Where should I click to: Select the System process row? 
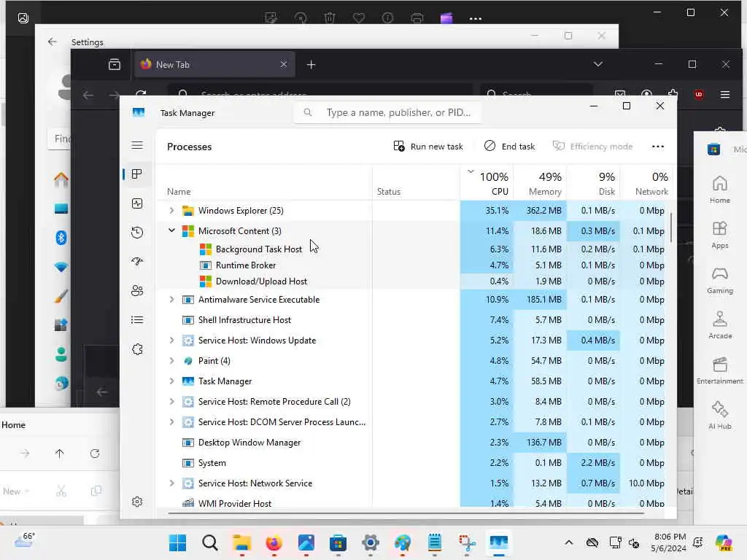click(x=413, y=463)
